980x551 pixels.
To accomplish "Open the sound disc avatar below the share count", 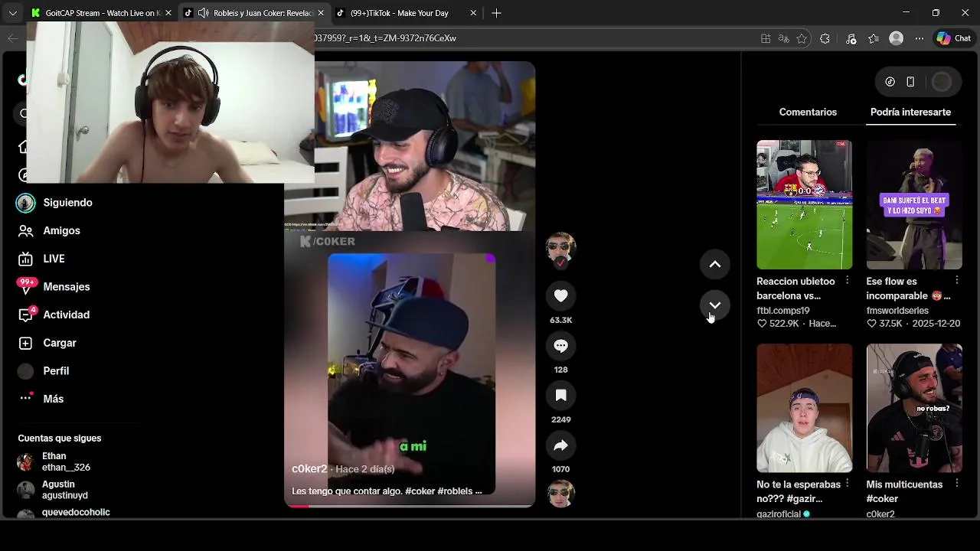I will (x=560, y=494).
